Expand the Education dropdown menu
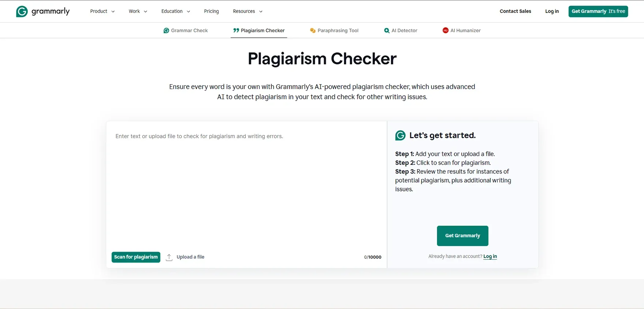The image size is (644, 309). tap(176, 11)
